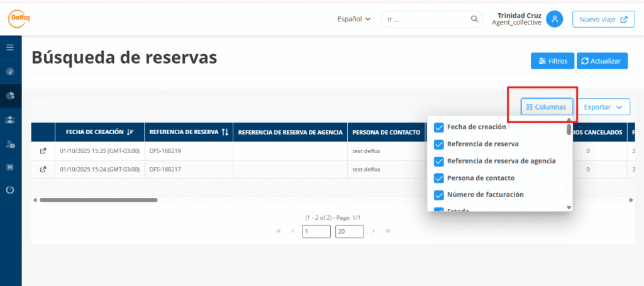Click the pie chart sidebar icon
The width and height of the screenshot is (644, 286).
pos(10,96)
